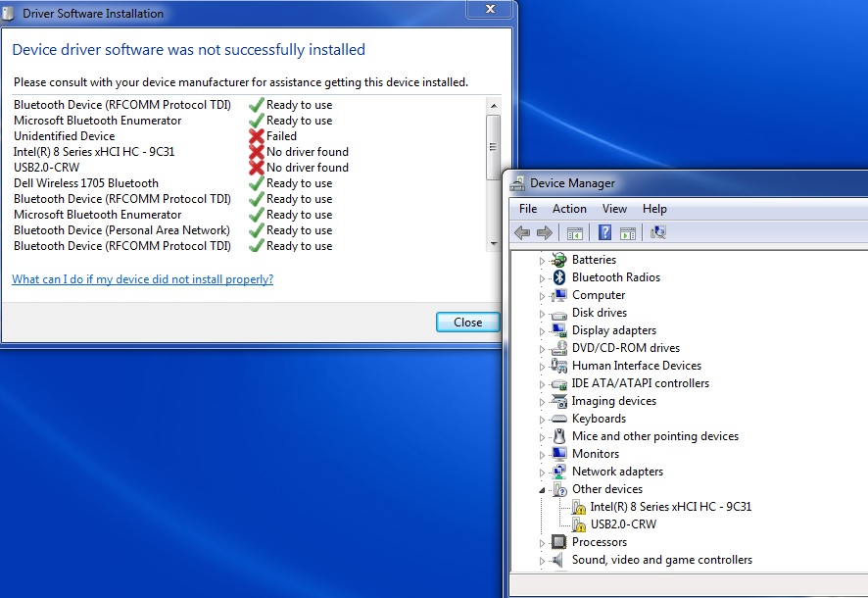868x598 pixels.
Task: Collapse the Other devices node
Action: click(542, 490)
